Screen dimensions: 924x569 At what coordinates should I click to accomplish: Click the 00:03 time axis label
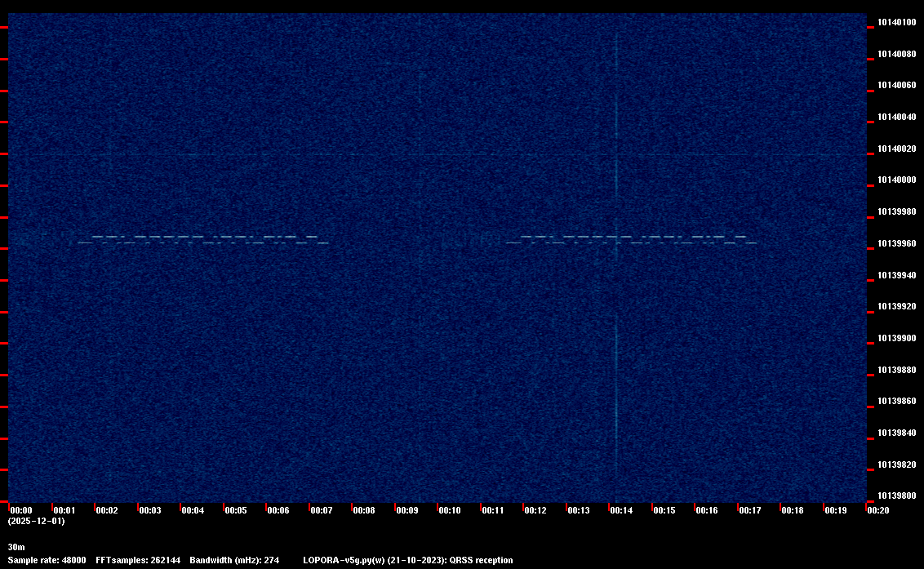pos(149,510)
